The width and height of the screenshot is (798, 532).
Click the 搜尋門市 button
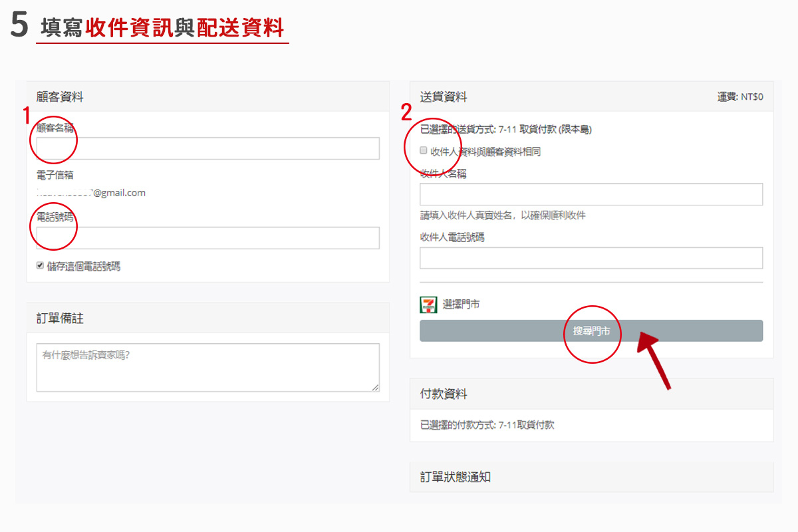pos(591,331)
